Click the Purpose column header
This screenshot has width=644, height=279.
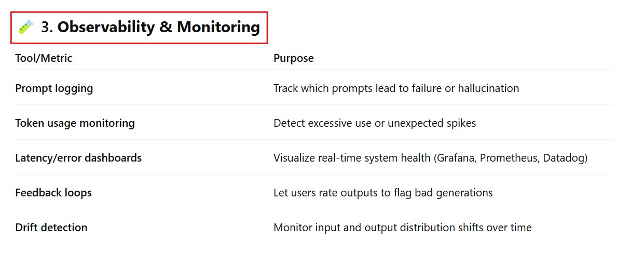(x=294, y=58)
